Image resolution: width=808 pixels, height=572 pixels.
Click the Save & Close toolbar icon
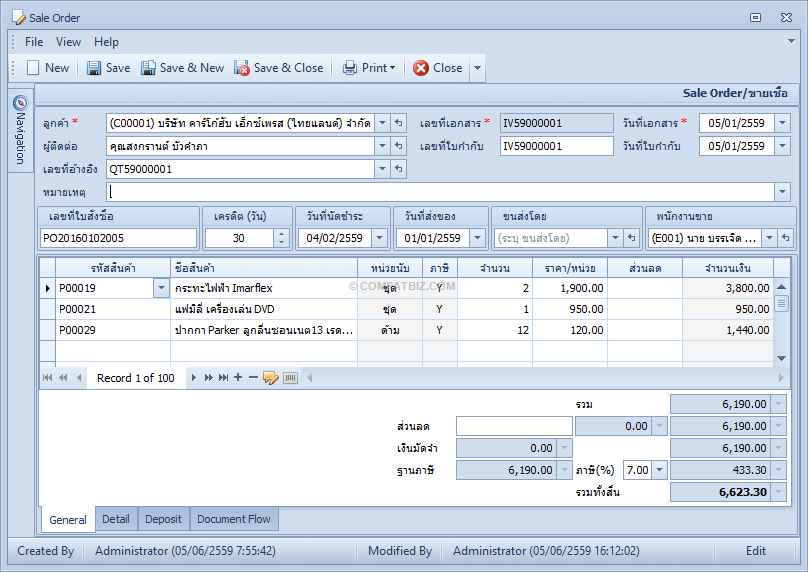[x=242, y=68]
